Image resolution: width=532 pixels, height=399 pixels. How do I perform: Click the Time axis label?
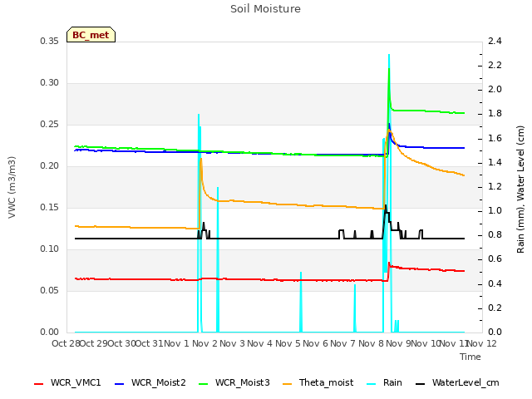[470, 357]
